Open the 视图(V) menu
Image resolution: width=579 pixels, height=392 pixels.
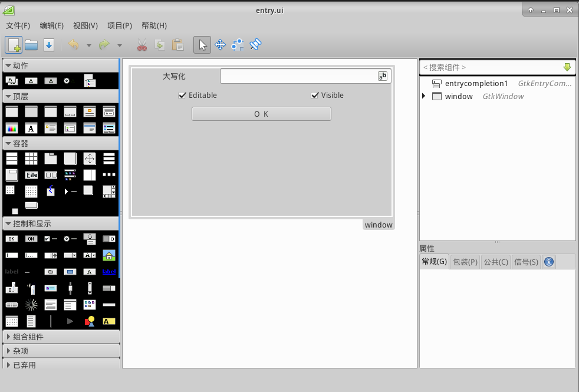(x=85, y=25)
